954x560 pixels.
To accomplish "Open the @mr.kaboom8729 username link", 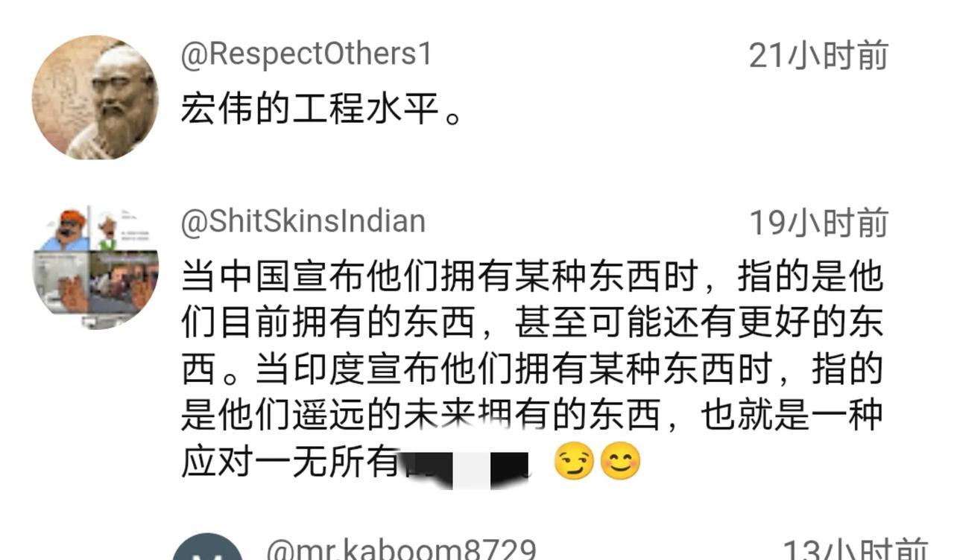I will pos(401,550).
